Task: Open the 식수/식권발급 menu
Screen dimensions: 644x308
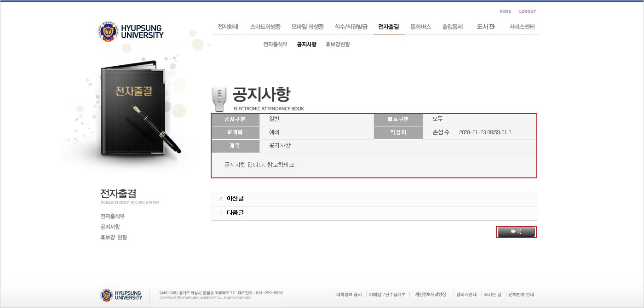Action: pos(351,27)
